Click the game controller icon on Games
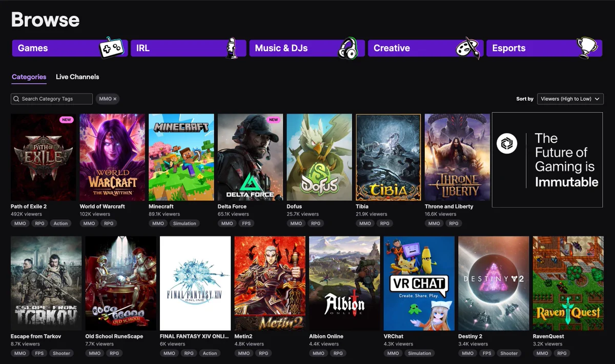 [x=111, y=48]
